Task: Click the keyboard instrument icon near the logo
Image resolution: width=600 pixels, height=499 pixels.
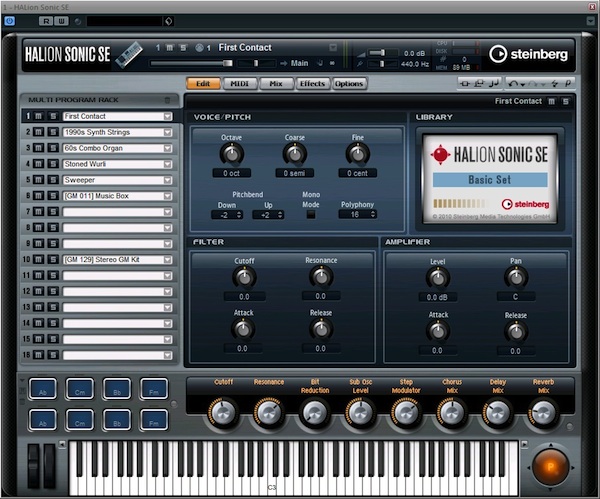Action: tap(129, 55)
